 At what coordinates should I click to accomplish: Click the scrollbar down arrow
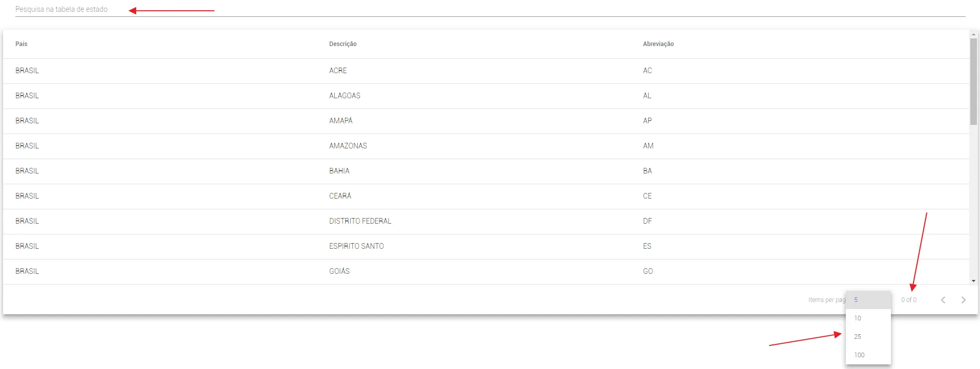point(973,281)
